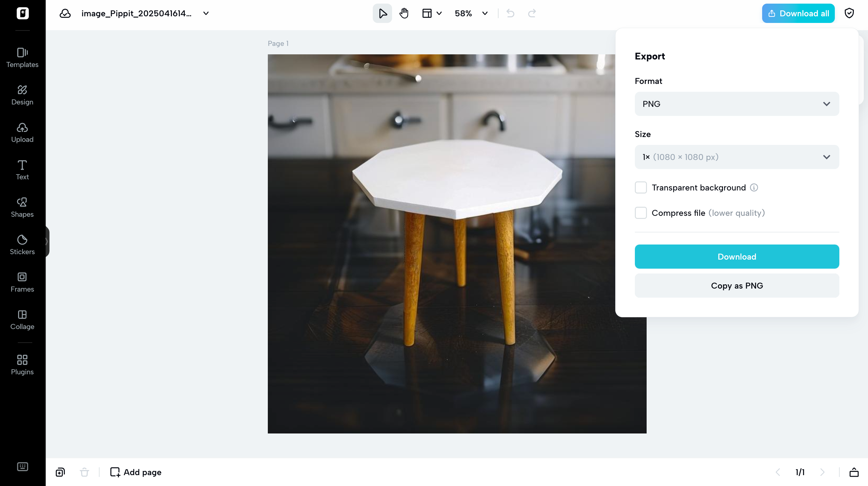Open the Frames panel
Image resolution: width=868 pixels, height=486 pixels.
(x=22, y=282)
